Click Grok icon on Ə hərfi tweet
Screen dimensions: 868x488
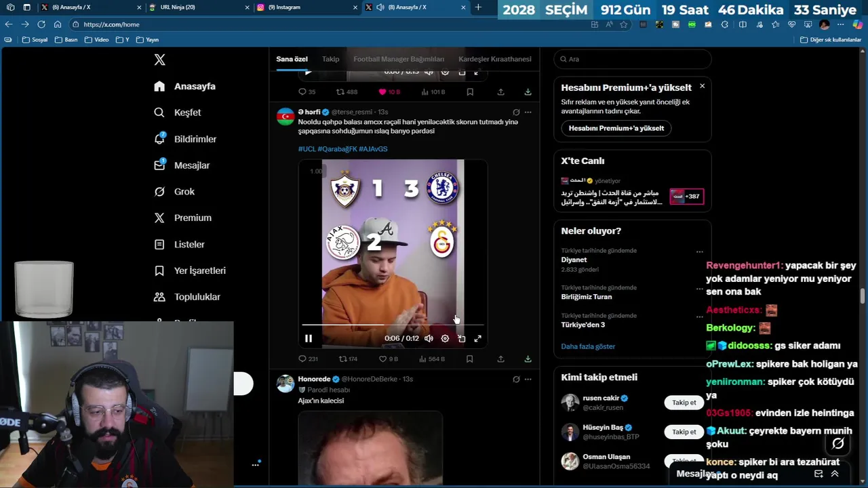(516, 112)
